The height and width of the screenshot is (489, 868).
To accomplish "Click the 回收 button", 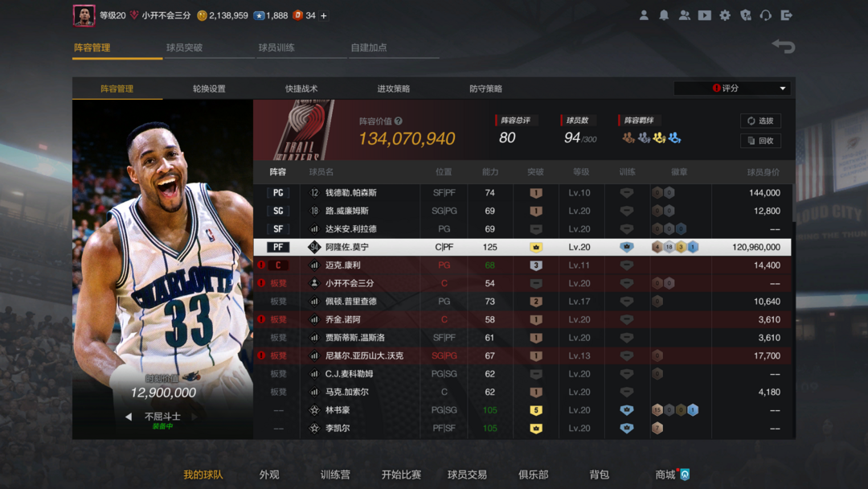I will pos(760,141).
